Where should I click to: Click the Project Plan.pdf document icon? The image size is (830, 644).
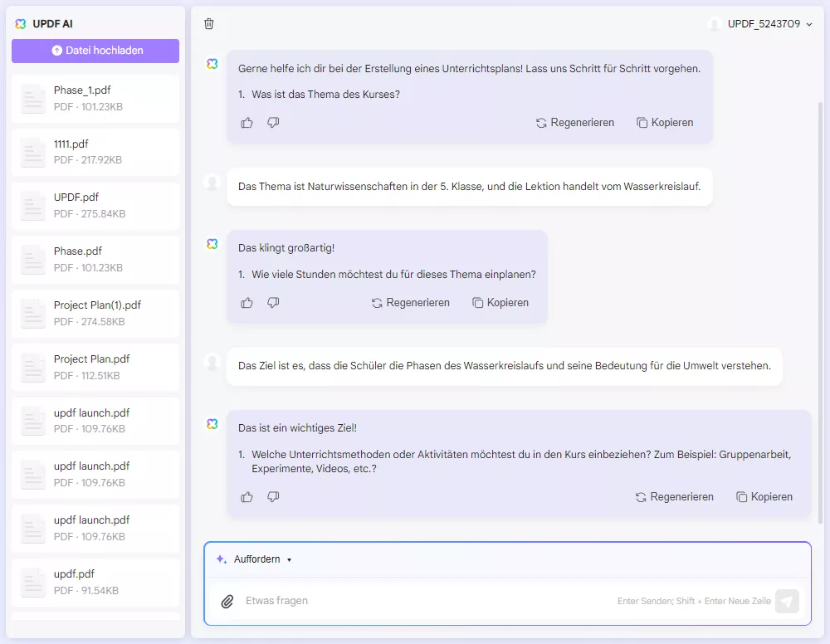(x=33, y=368)
